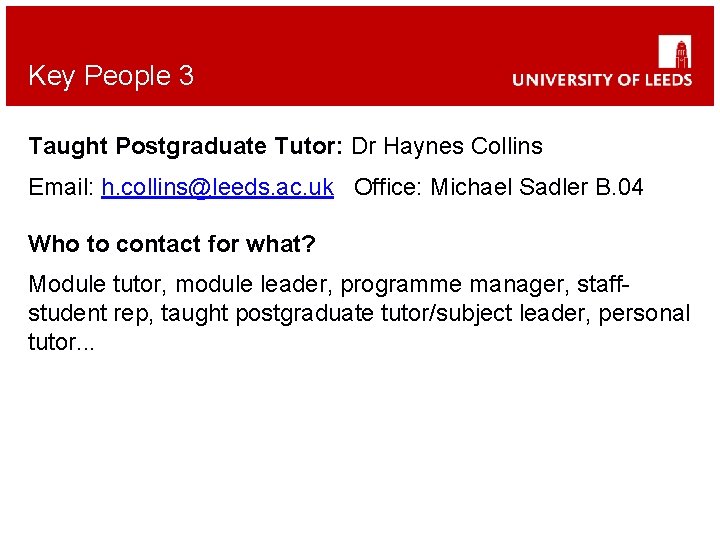Click the words personal tutor
This screenshot has width=720, height=540.
(x=644, y=314)
